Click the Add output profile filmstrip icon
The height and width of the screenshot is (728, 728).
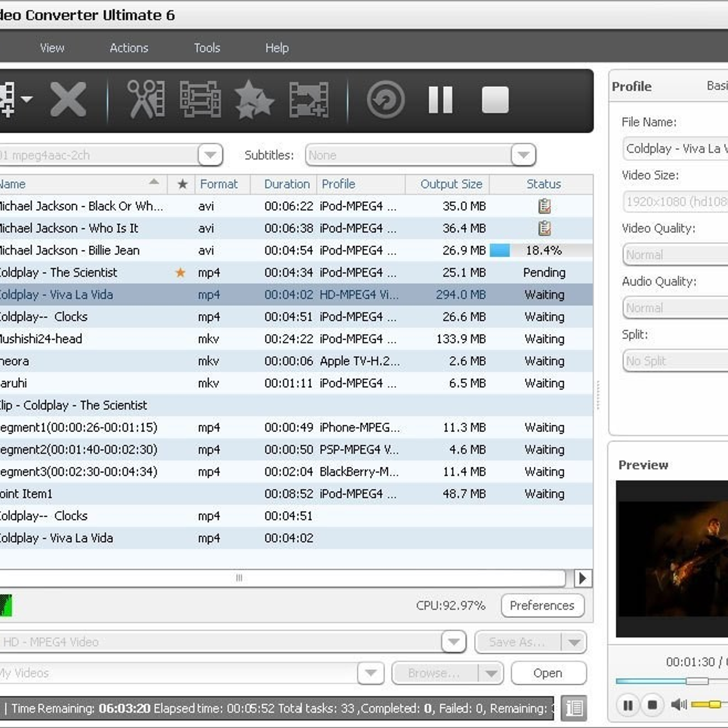(x=309, y=99)
